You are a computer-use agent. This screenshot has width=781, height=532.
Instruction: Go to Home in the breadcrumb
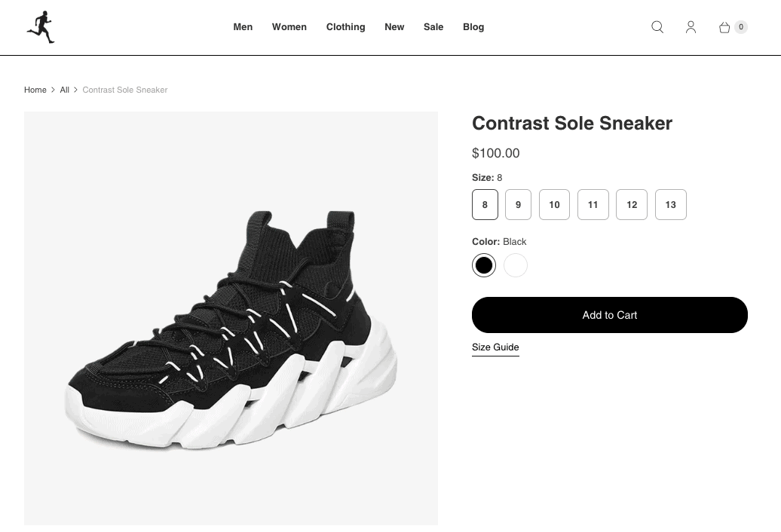pyautogui.click(x=35, y=90)
